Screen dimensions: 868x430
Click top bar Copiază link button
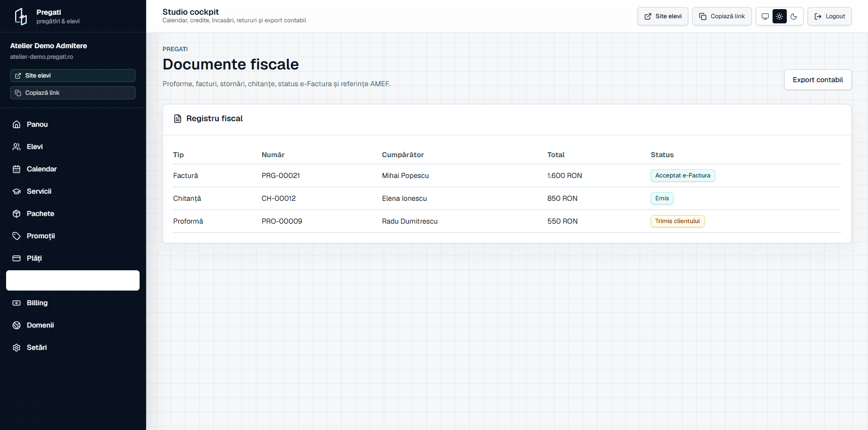pos(722,16)
